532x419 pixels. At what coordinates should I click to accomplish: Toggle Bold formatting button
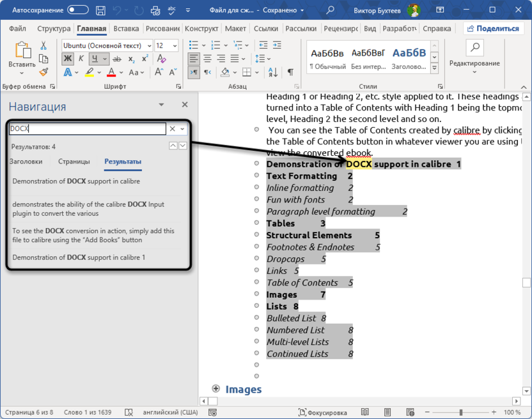[68, 59]
